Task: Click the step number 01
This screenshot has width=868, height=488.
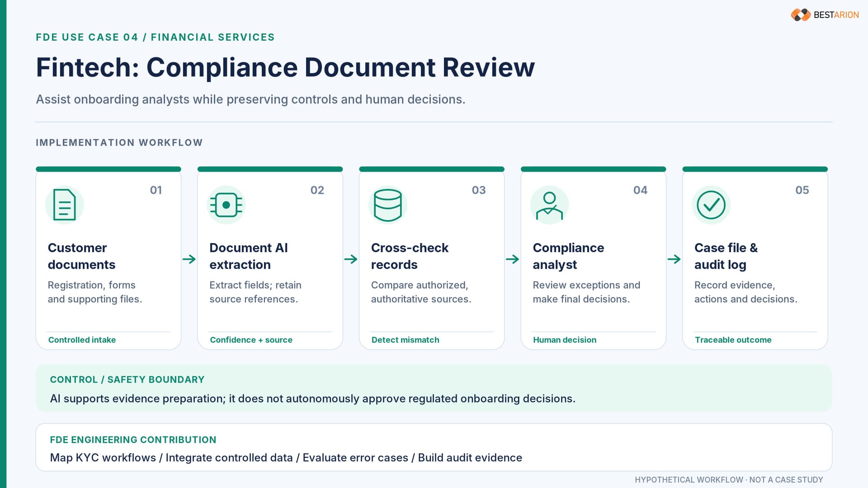Action: pyautogui.click(x=156, y=190)
